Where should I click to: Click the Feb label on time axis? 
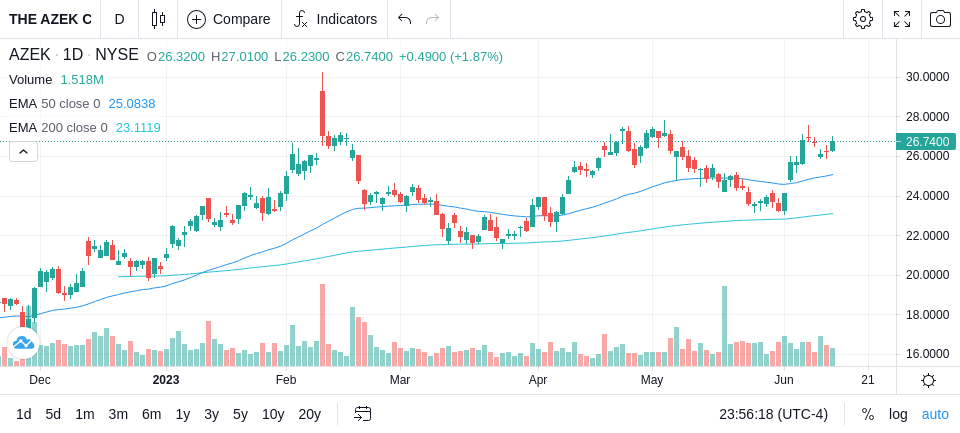pyautogui.click(x=286, y=380)
